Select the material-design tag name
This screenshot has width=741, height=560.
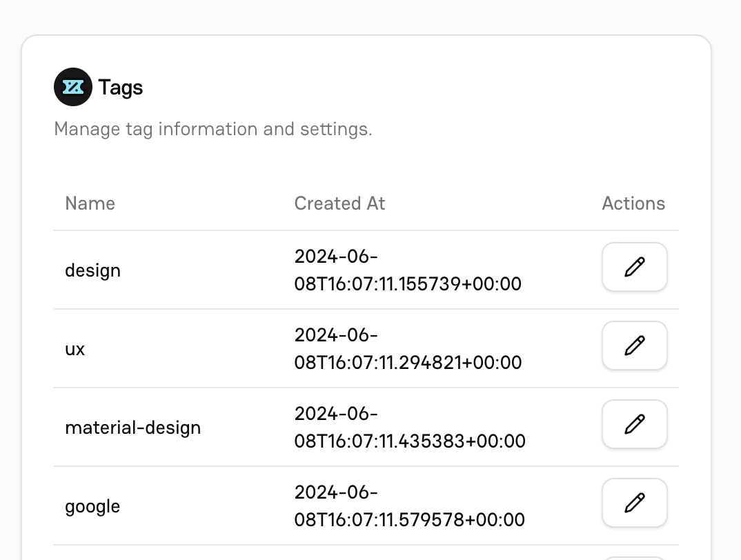click(132, 428)
